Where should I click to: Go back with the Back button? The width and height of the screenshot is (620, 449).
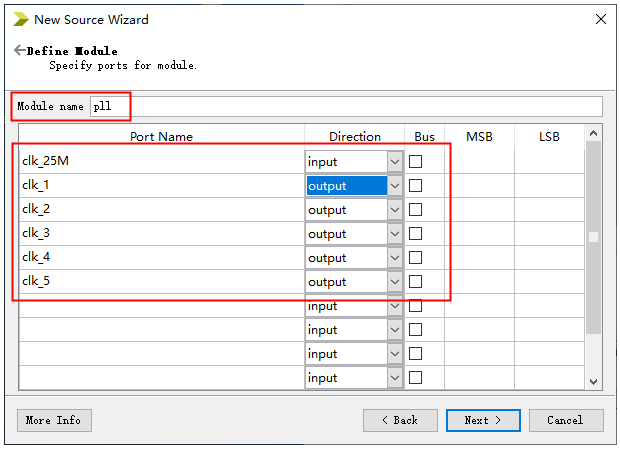pos(400,420)
